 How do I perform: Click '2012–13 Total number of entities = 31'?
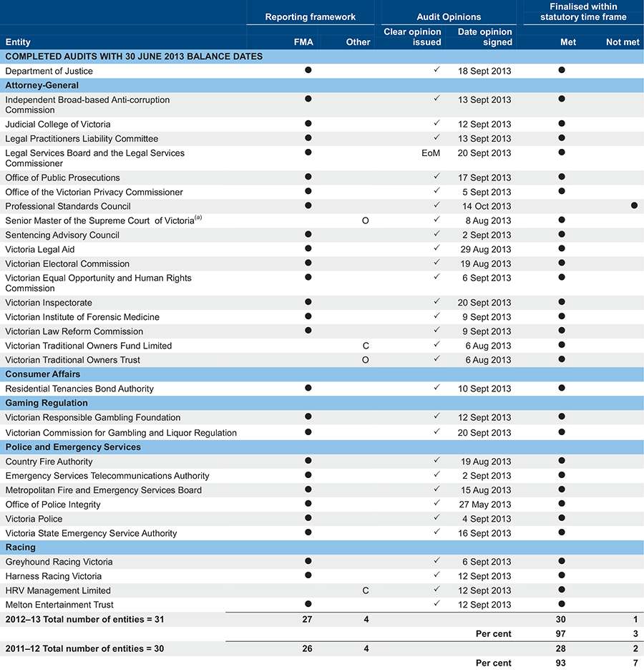pos(84,619)
